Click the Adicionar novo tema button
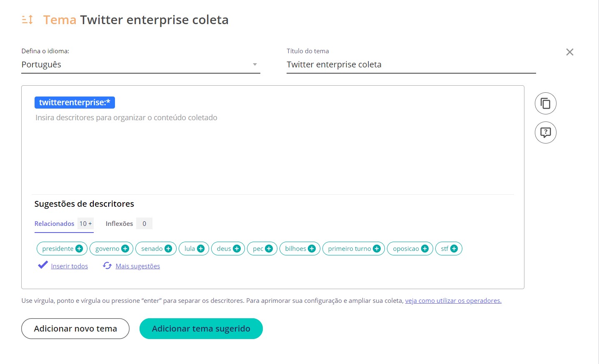 point(75,329)
